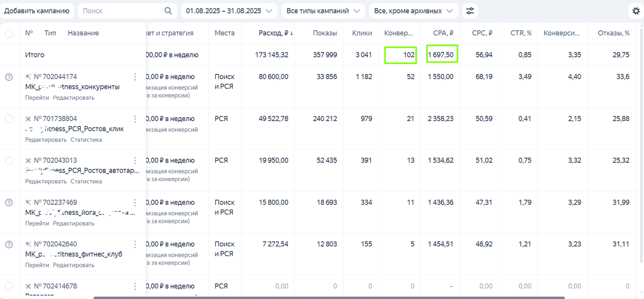Open three-dot menu for campaign 702042640
The height and width of the screenshot is (299, 644).
click(135, 244)
